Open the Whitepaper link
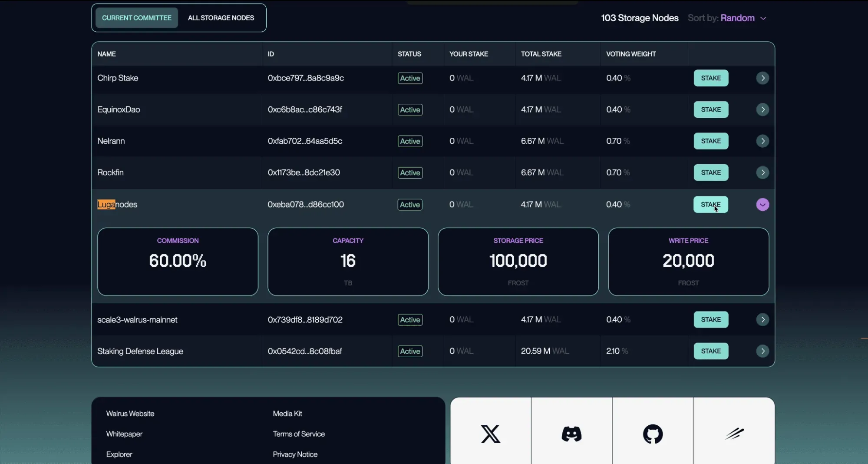This screenshot has height=464, width=868. (x=124, y=434)
